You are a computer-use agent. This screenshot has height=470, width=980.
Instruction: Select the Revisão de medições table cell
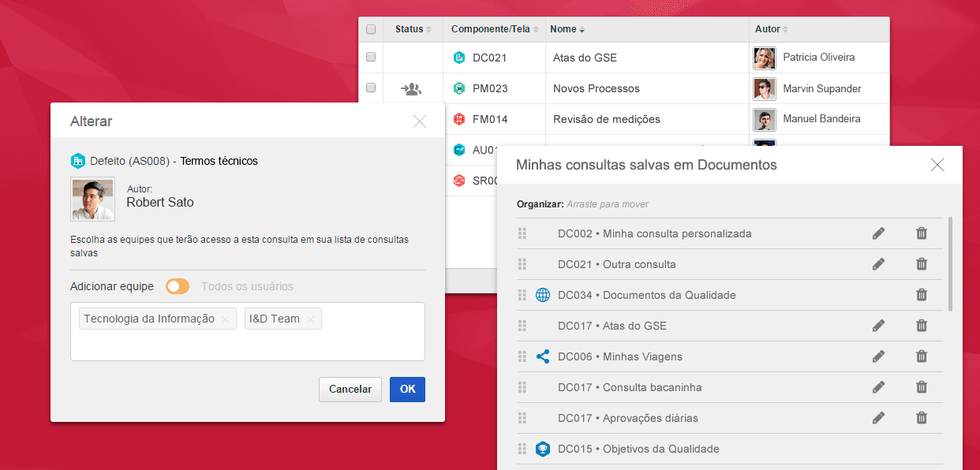pyautogui.click(x=647, y=119)
